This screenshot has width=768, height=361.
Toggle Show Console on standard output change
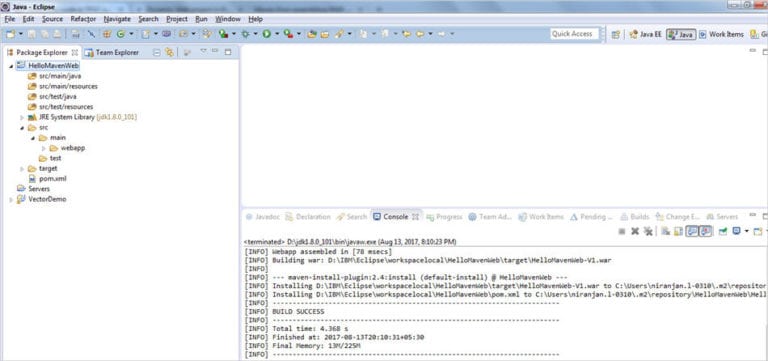pyautogui.click(x=692, y=231)
